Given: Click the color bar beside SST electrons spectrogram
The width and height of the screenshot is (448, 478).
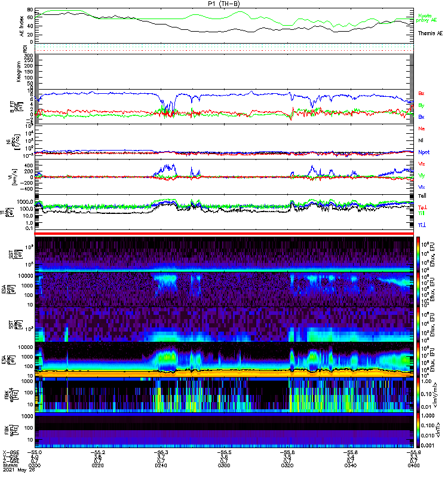Looking at the screenshot, I should coord(418,324).
